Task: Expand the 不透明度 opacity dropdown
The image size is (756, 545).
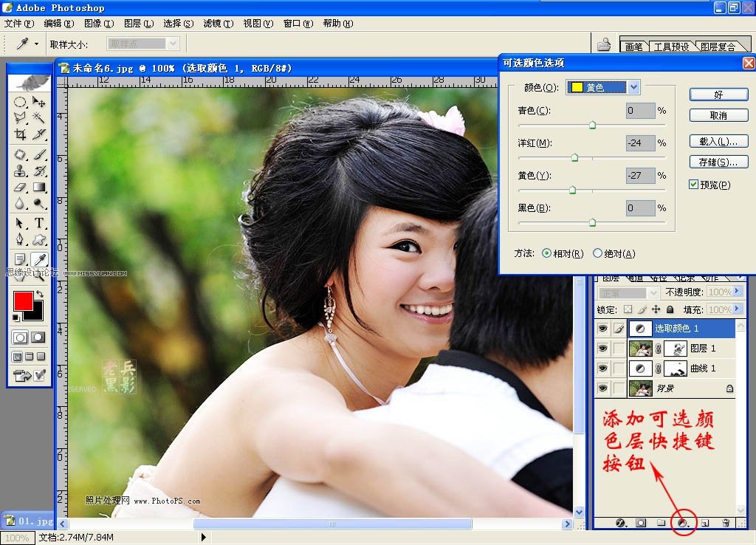Action: (x=737, y=291)
